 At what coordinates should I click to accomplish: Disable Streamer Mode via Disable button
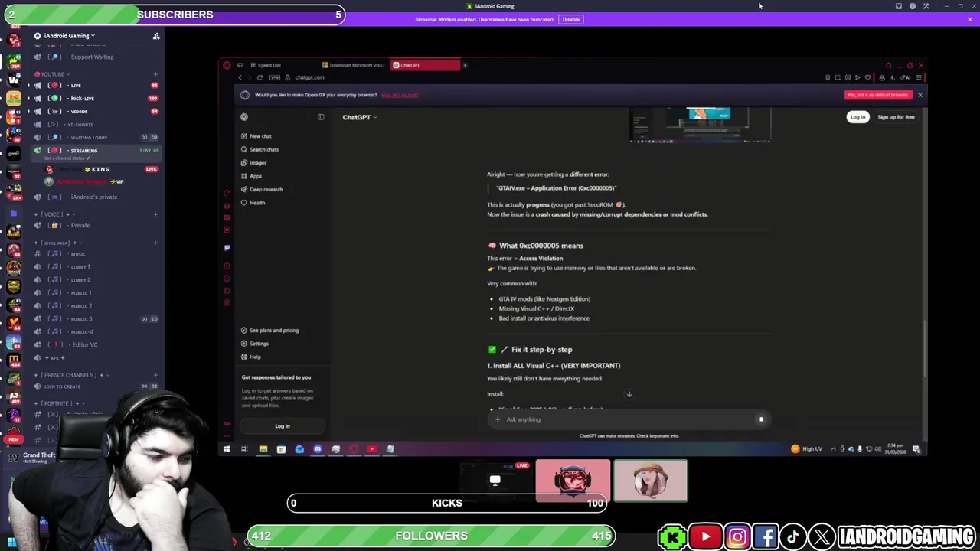[x=570, y=19]
